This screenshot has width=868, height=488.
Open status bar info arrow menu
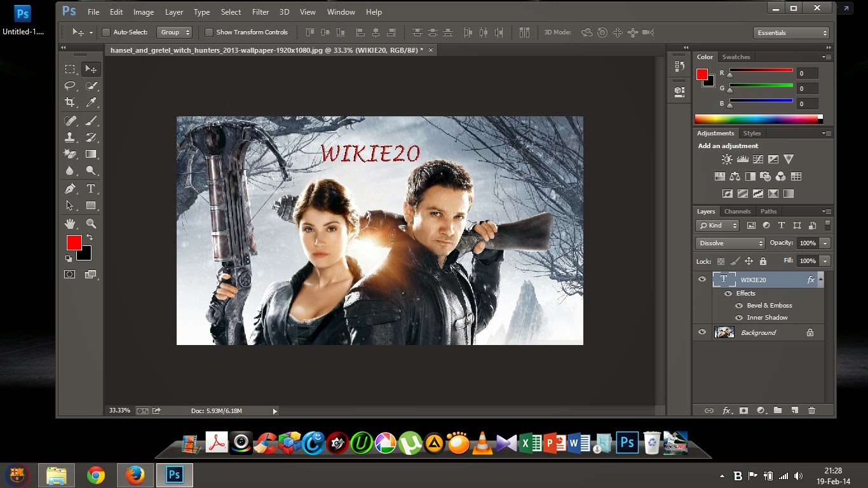click(x=275, y=411)
